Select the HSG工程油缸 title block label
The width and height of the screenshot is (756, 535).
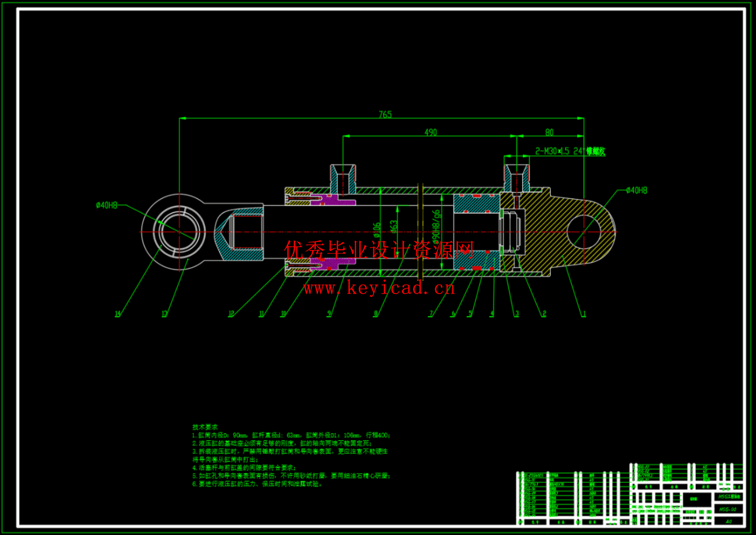click(729, 496)
